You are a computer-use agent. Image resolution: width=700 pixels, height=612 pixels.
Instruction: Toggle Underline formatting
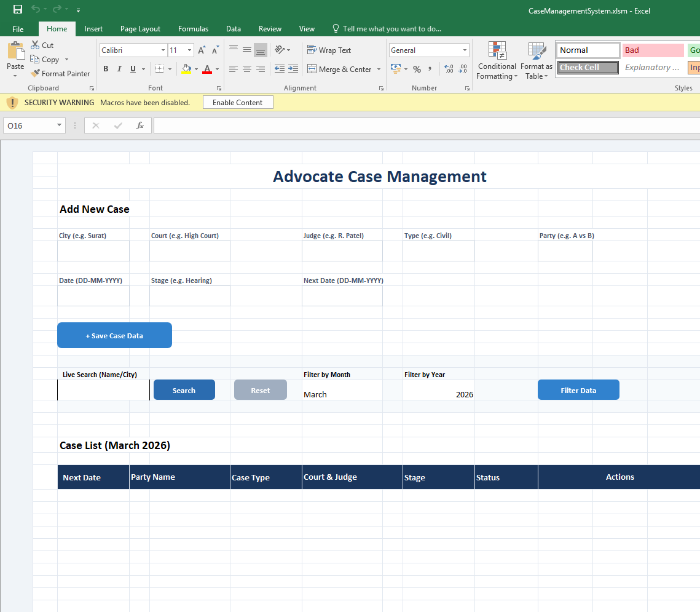pos(133,69)
